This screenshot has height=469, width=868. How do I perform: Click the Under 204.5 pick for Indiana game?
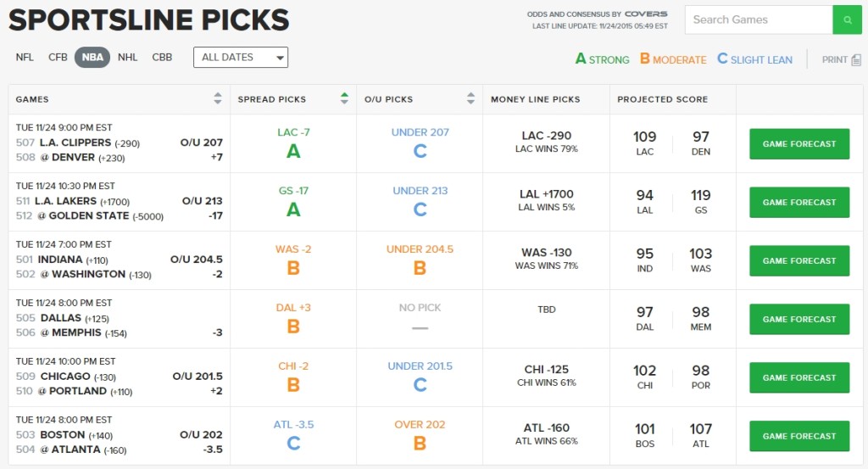[420, 249]
